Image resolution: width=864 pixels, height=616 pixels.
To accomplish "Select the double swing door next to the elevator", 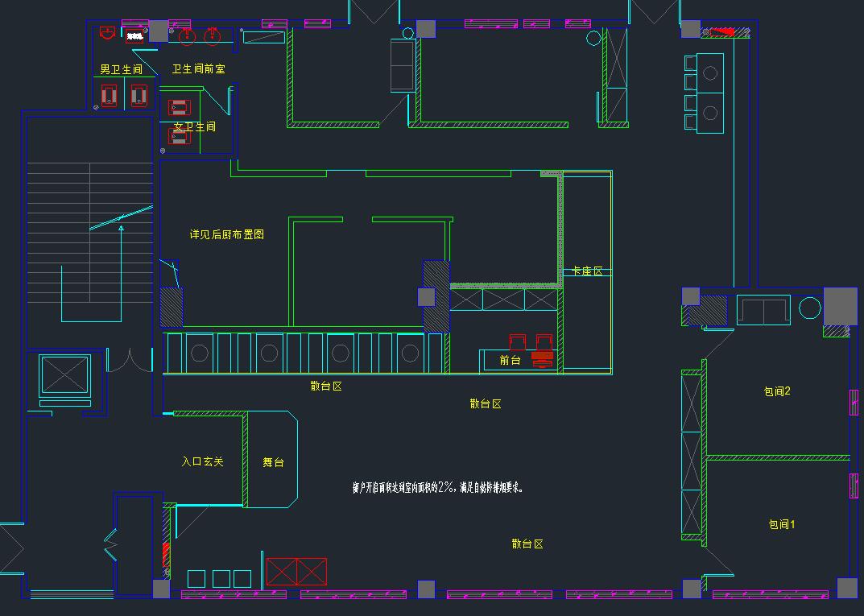I will 130,360.
